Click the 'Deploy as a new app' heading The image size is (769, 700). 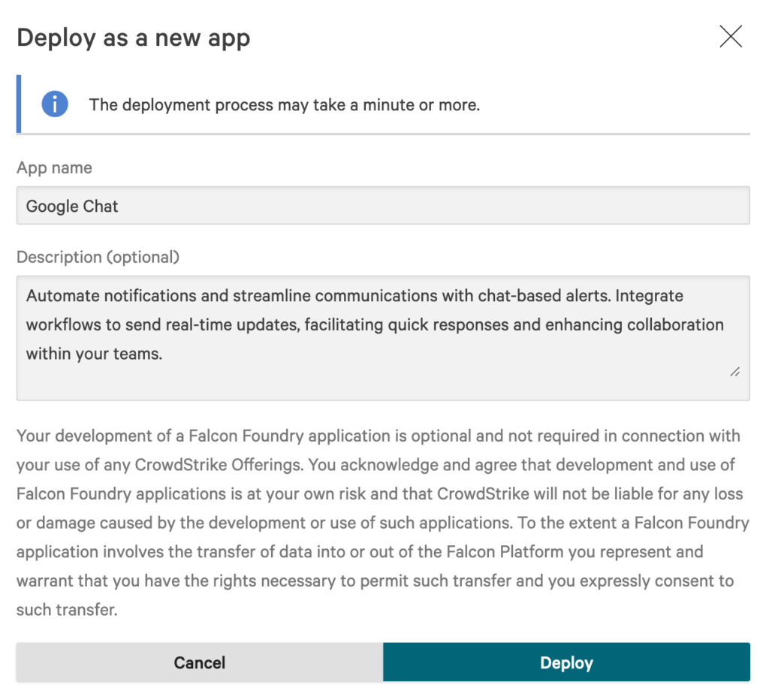(x=134, y=38)
